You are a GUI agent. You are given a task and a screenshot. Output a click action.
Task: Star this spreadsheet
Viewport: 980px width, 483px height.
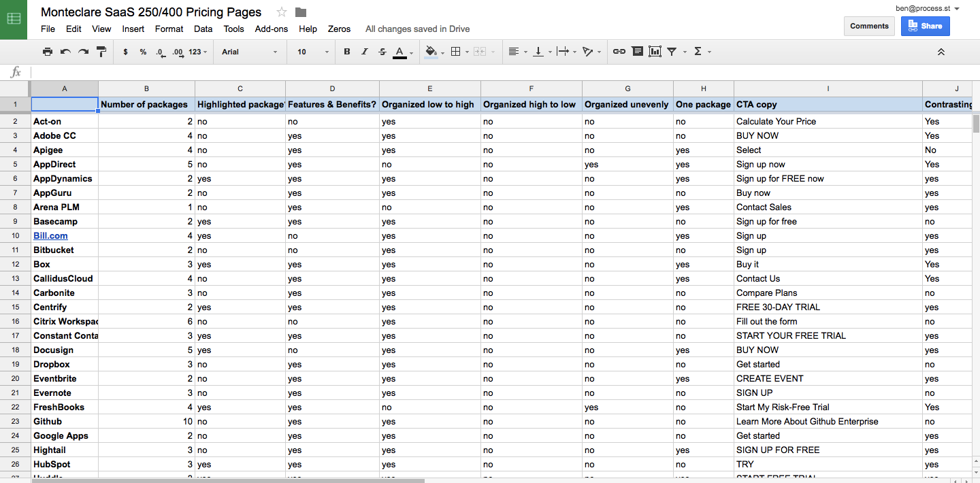pos(282,12)
